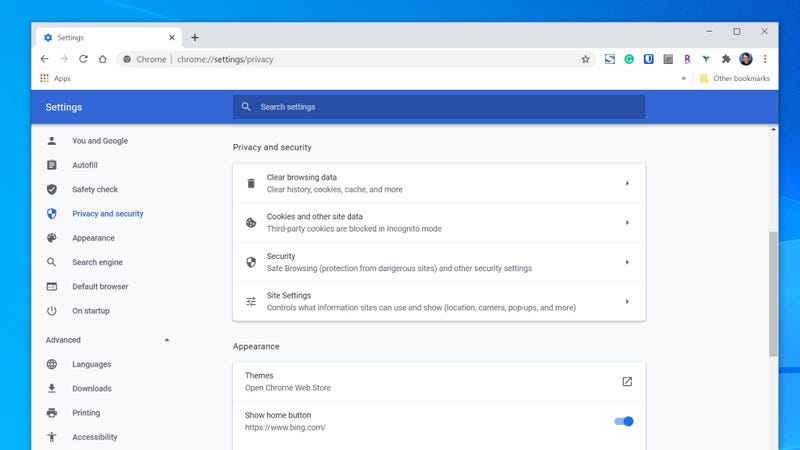Click the bookmark star icon in address bar
Image resolution: width=800 pixels, height=450 pixels.
point(585,59)
